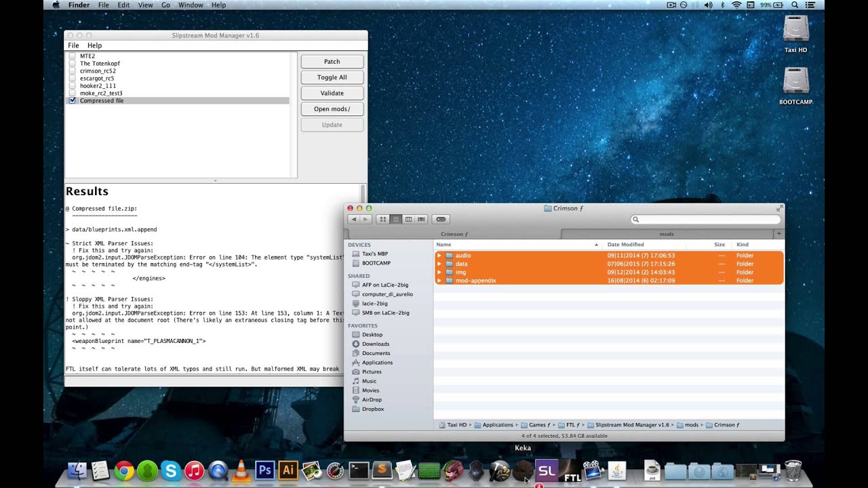This screenshot has width=868, height=488.
Task: Go back in Finder window
Action: (x=353, y=219)
